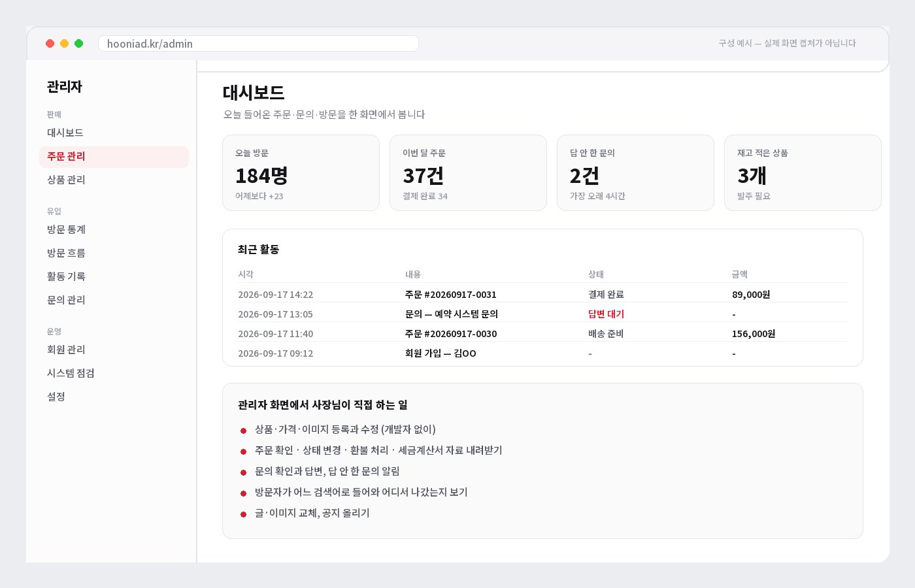This screenshot has height=588, width=915.
Task: Open the 재고 적은 상품 3개 card
Action: 803,173
